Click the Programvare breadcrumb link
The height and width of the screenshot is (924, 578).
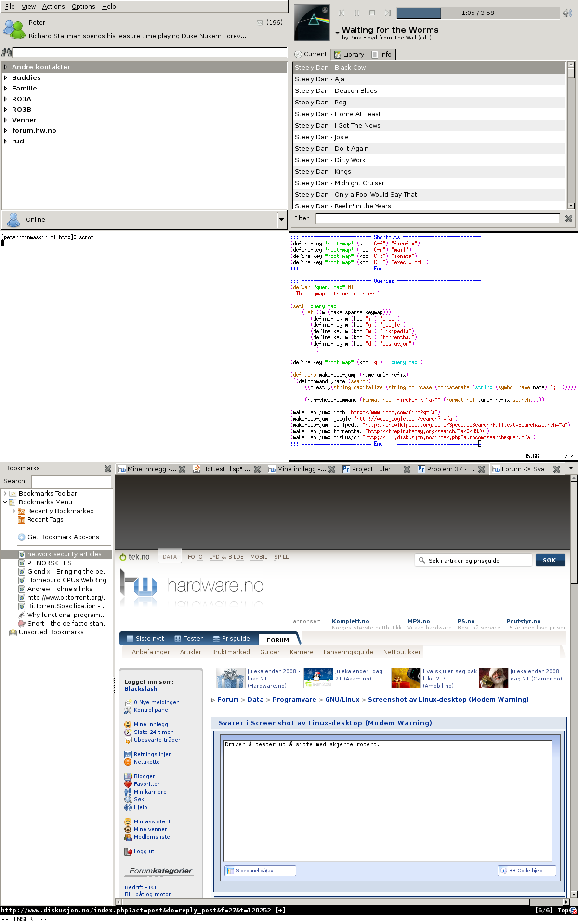pos(294,699)
